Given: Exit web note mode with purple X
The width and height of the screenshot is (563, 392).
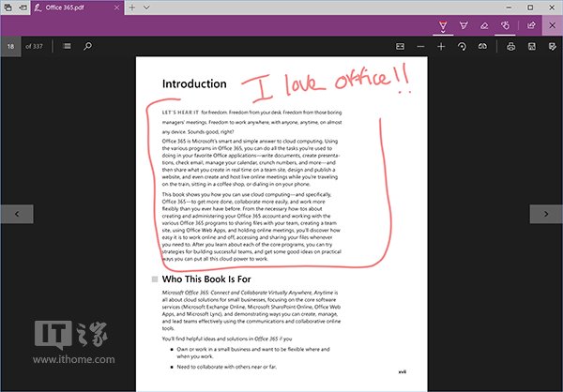Looking at the screenshot, I should point(553,25).
